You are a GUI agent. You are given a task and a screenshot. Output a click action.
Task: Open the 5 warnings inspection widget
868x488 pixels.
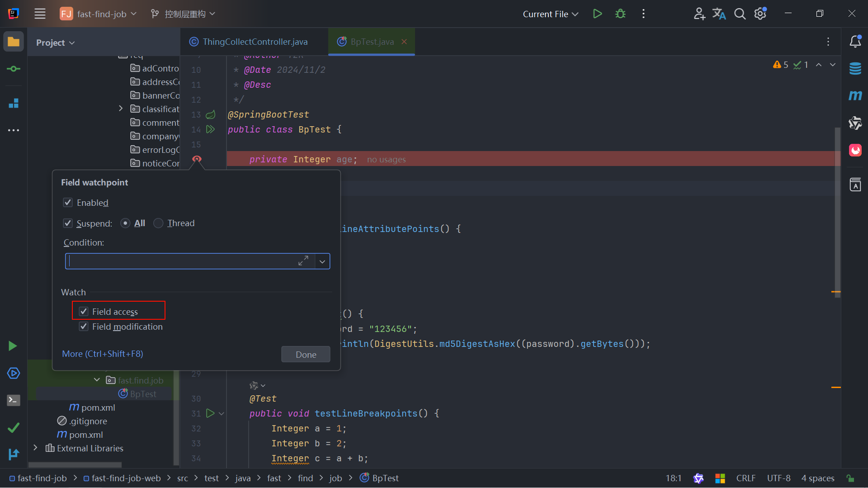780,65
